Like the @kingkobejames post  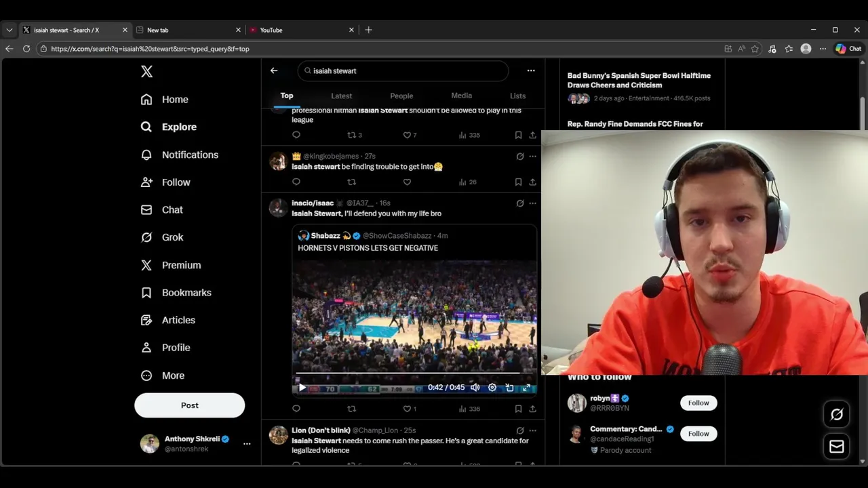click(407, 182)
